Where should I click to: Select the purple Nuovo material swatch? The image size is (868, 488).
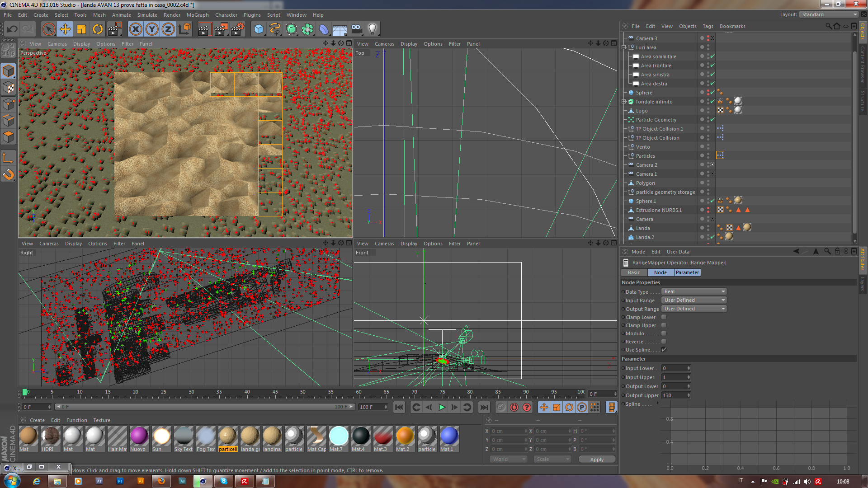(138, 436)
